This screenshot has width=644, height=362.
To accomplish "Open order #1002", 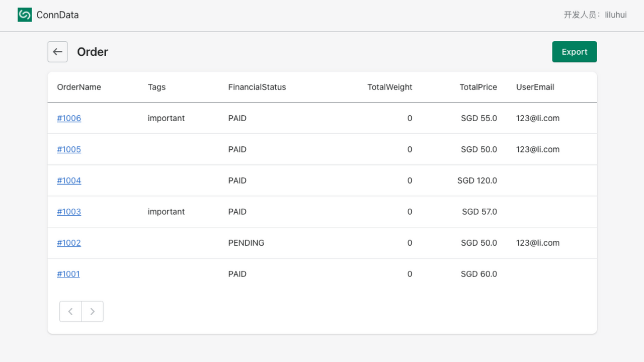I will (x=69, y=243).
